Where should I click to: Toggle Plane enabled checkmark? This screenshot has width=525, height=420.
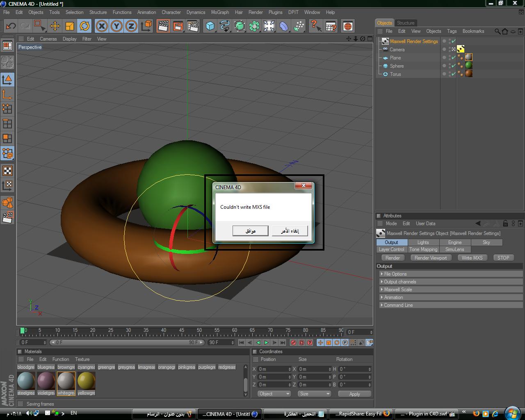pyautogui.click(x=454, y=57)
